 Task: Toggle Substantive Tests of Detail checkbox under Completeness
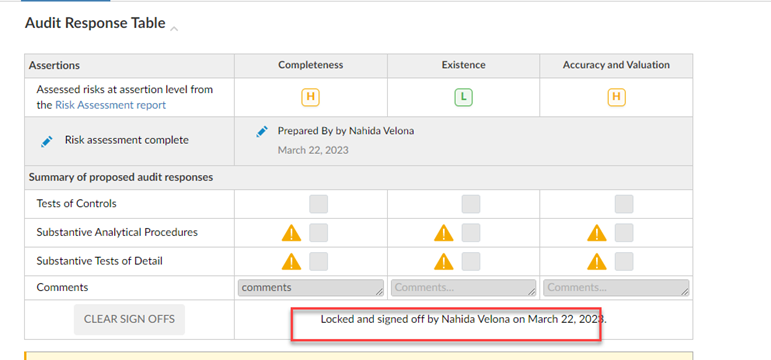coord(319,261)
